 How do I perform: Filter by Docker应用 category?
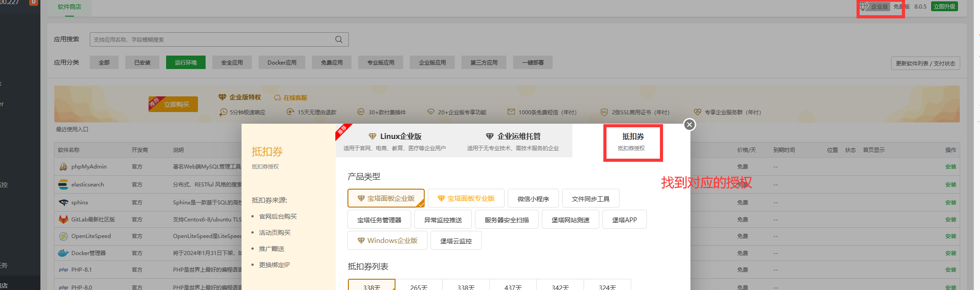[282, 62]
